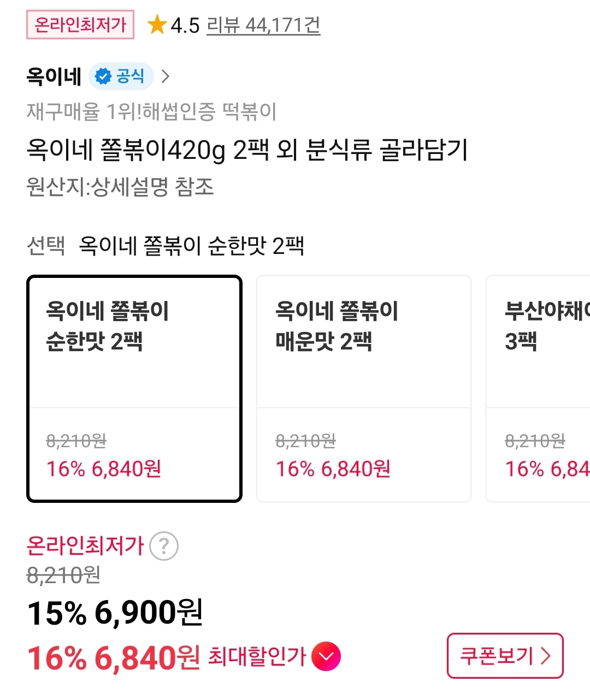Tap the yellow star rating icon

click(x=157, y=25)
